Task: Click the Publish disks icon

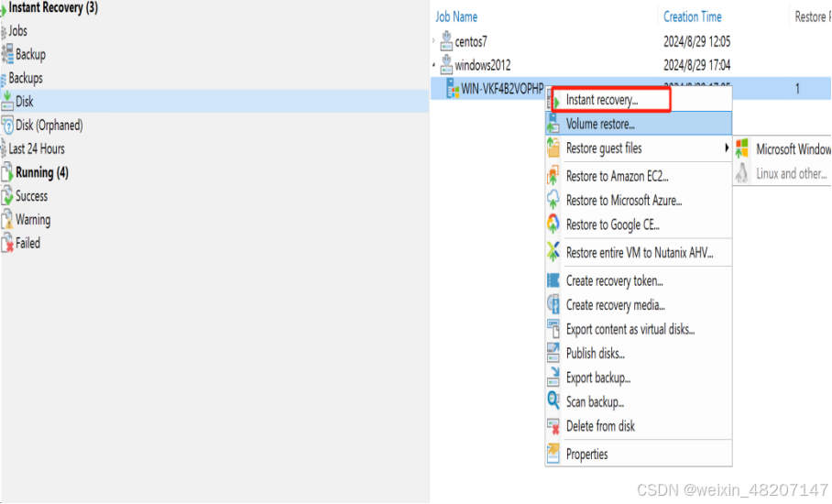Action: [553, 353]
